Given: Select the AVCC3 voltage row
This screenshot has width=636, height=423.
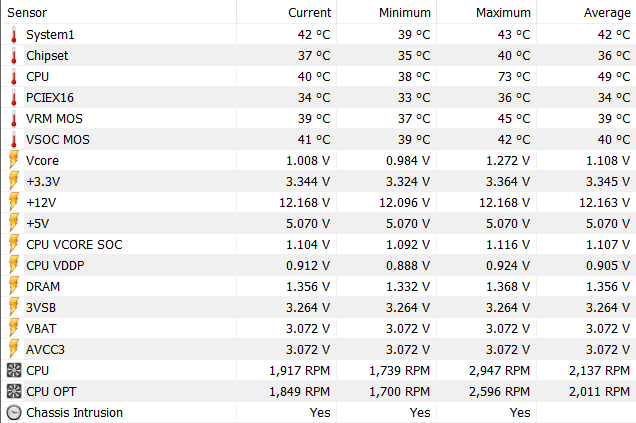Looking at the screenshot, I should [x=45, y=349].
